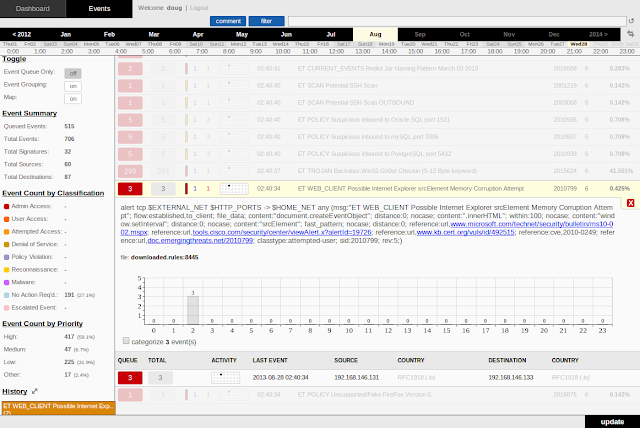Click total count 3 in WEB_CLIENT row

pyautogui.click(x=163, y=188)
